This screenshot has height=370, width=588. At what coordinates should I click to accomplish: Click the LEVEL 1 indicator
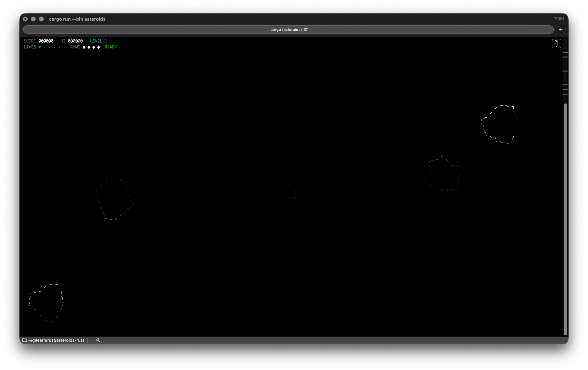point(98,41)
